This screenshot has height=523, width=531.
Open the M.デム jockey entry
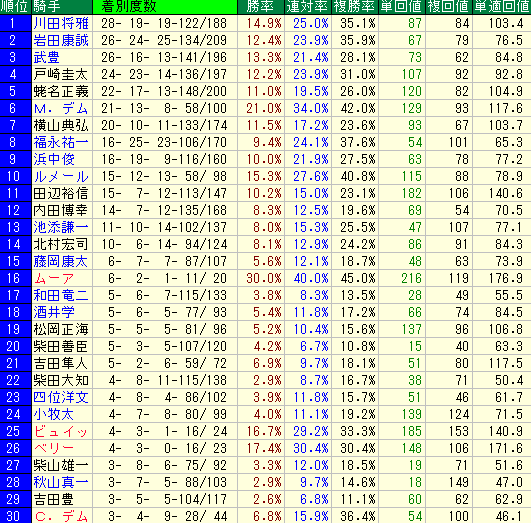(x=61, y=108)
